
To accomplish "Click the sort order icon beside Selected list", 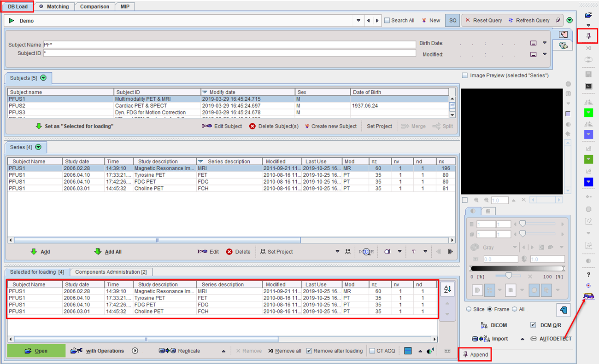I will point(446,289).
